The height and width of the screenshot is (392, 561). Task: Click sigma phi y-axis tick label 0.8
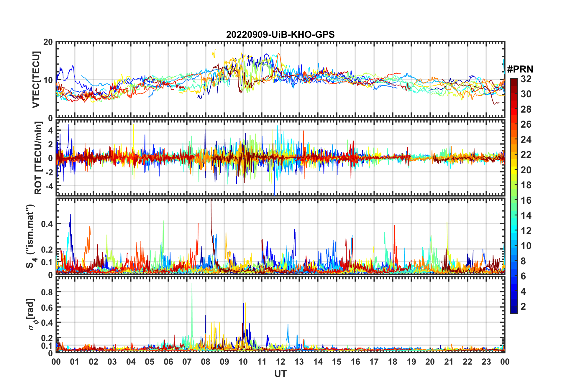tap(47, 292)
